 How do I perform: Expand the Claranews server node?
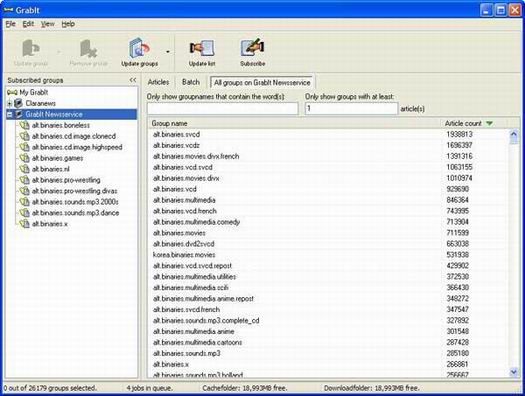[9, 103]
